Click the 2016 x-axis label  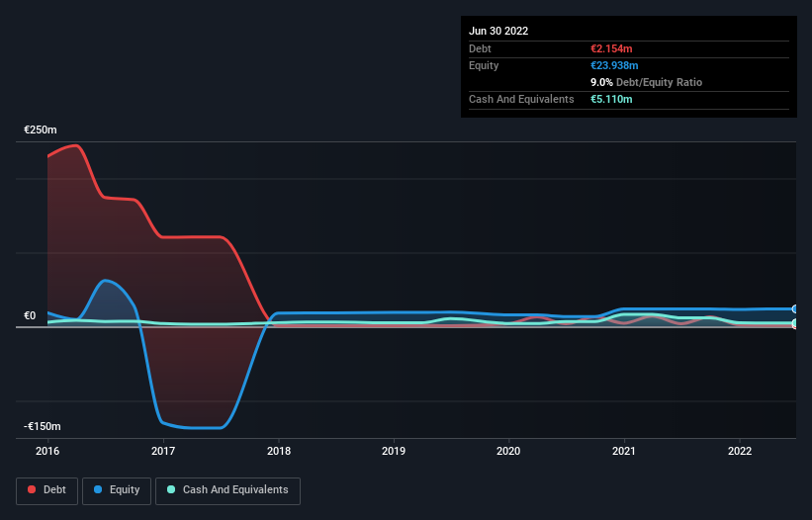(47, 451)
